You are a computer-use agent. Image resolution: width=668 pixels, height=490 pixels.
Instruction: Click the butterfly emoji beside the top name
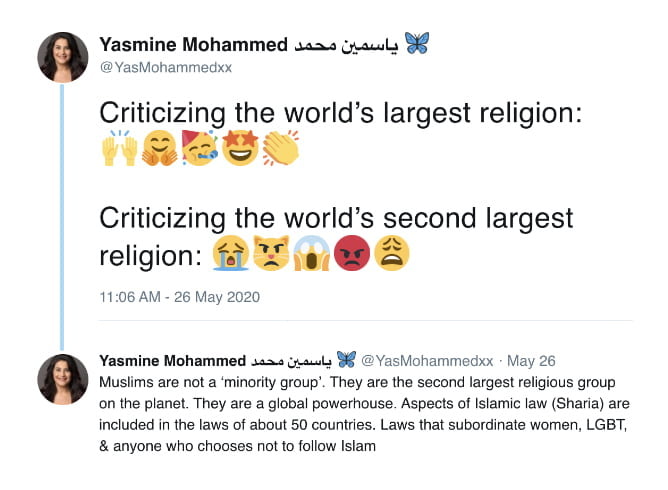point(417,43)
